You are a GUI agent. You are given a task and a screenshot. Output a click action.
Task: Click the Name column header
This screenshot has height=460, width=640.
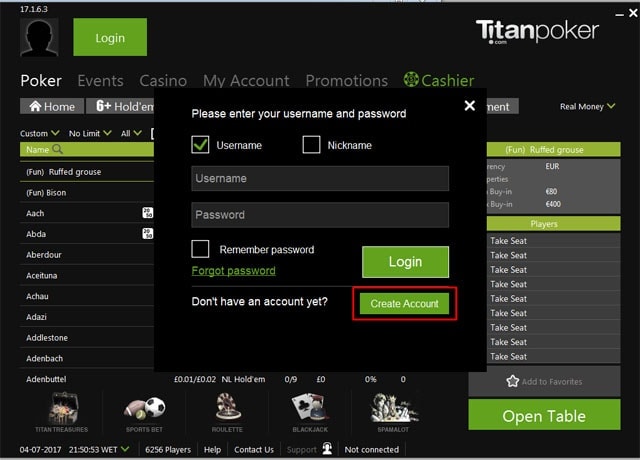click(x=87, y=149)
